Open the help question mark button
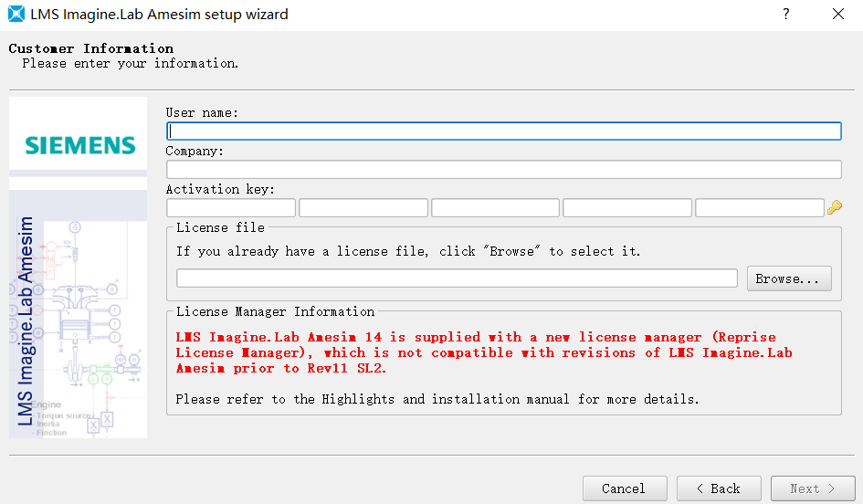 786,14
